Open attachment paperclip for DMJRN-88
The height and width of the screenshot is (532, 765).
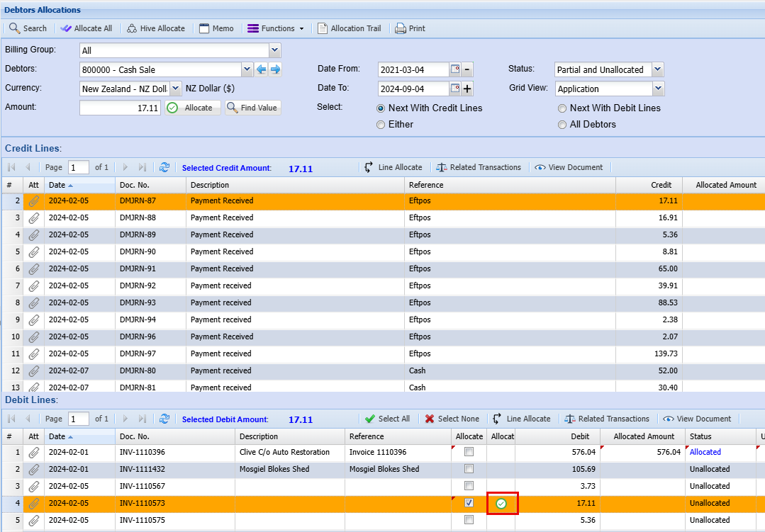(34, 218)
